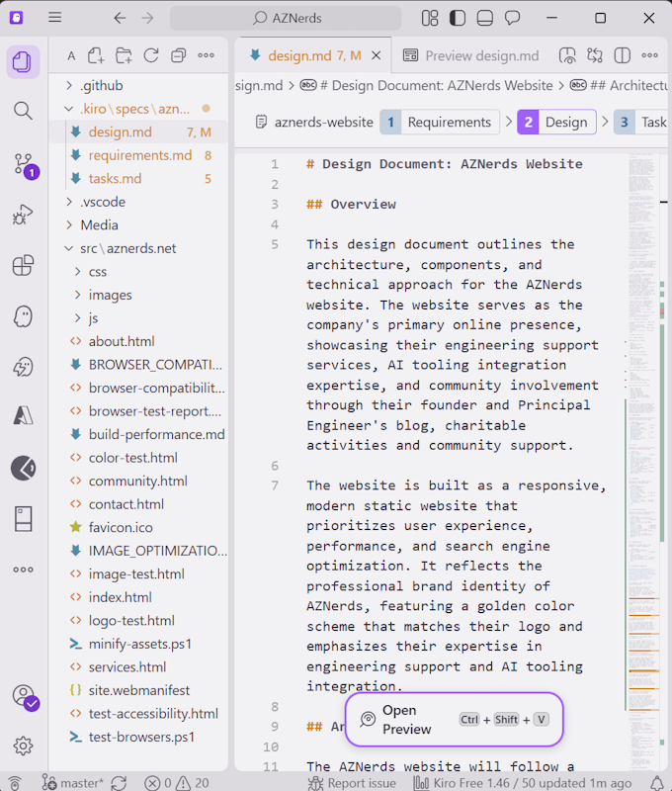Go back using the left arrow
Image resolution: width=672 pixels, height=791 pixels.
tap(120, 18)
